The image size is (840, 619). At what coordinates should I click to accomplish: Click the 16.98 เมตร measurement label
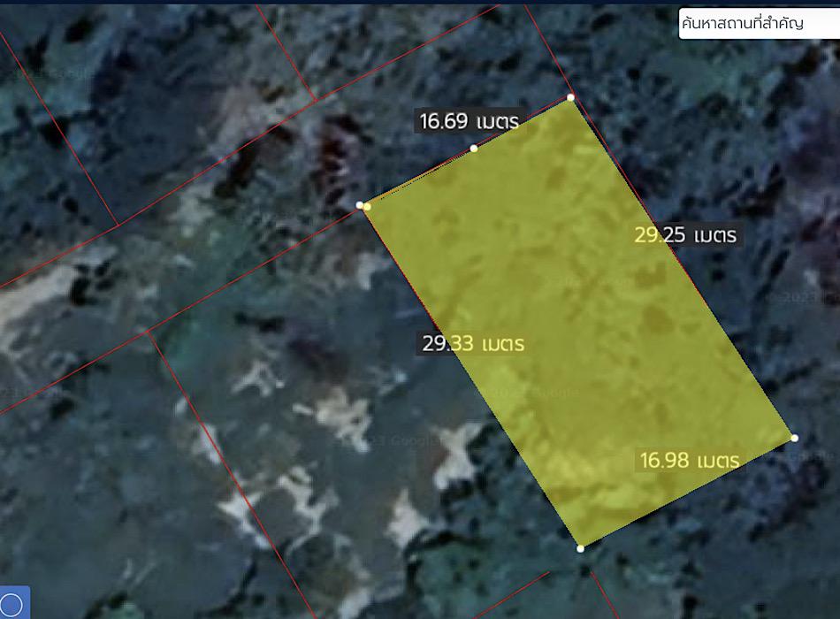coord(690,461)
